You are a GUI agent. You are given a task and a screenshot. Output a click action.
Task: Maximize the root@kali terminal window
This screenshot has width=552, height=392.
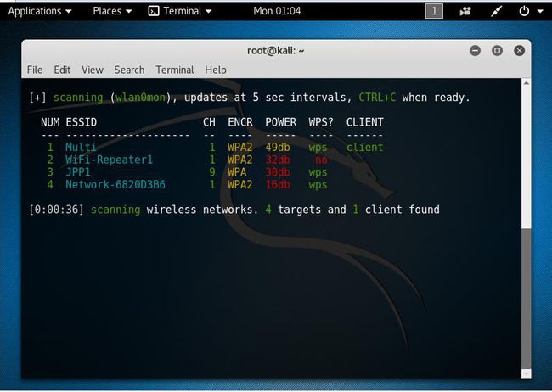point(497,51)
